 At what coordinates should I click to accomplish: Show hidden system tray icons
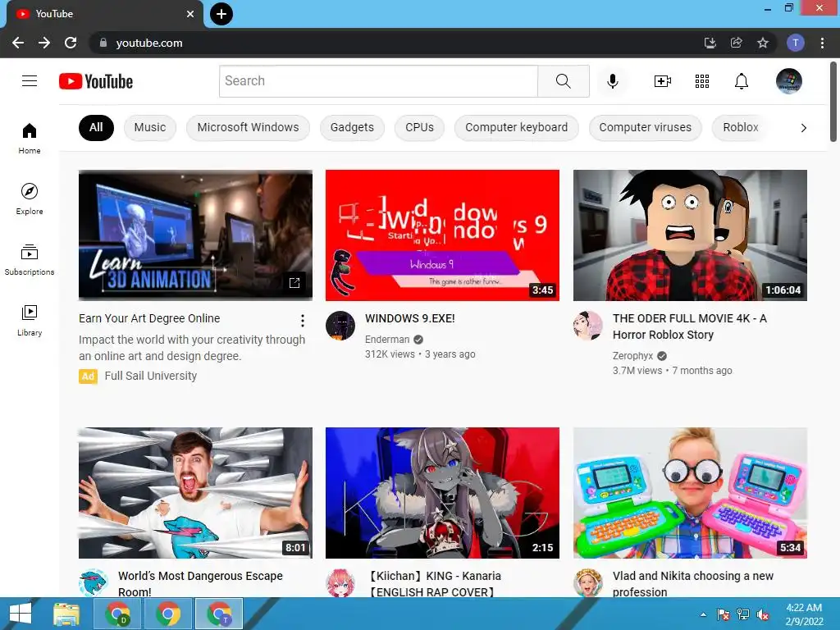pos(703,614)
